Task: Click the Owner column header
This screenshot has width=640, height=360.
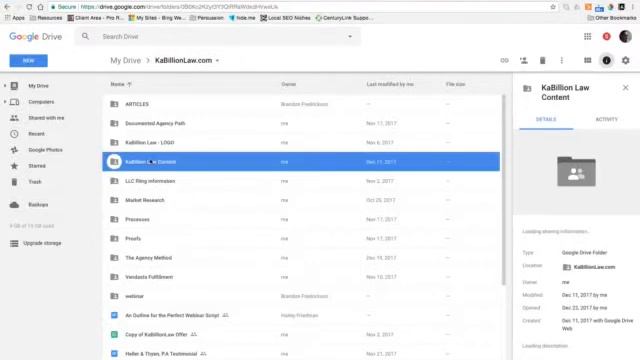Action: [289, 84]
